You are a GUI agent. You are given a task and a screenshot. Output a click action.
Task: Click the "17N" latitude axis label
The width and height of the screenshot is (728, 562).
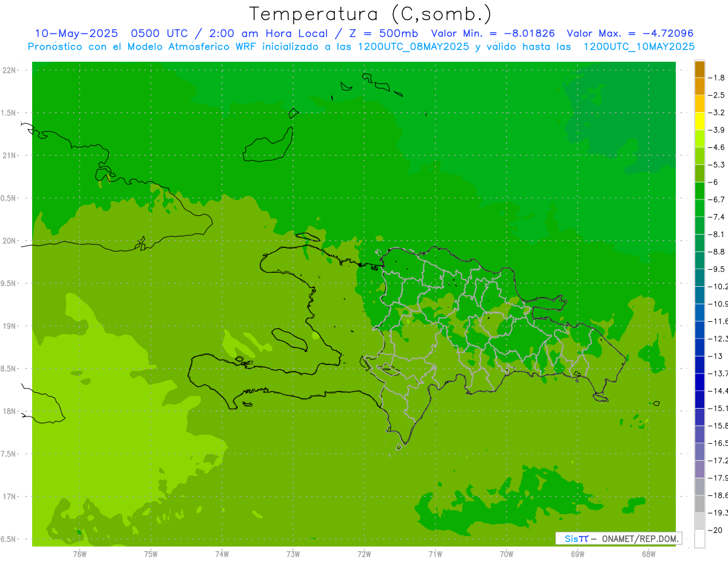[9, 497]
